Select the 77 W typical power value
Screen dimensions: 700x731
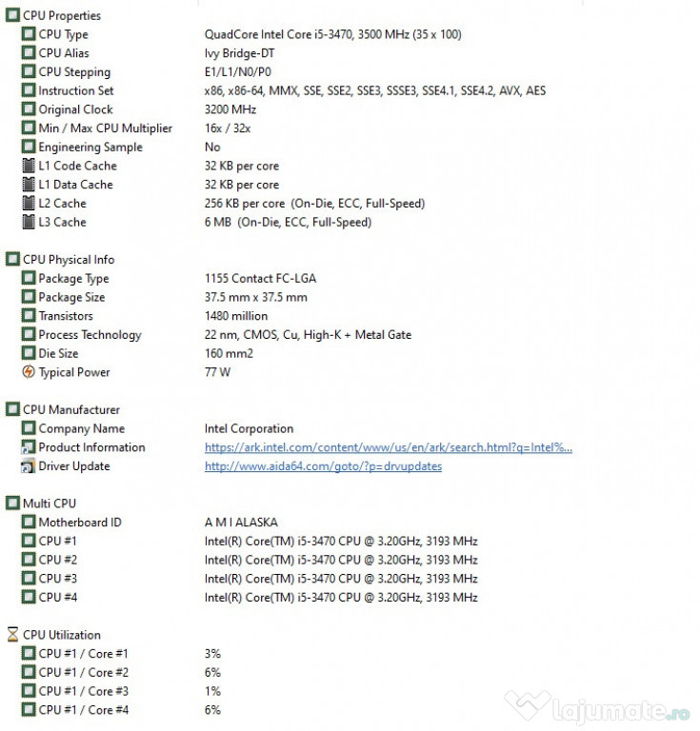[217, 372]
